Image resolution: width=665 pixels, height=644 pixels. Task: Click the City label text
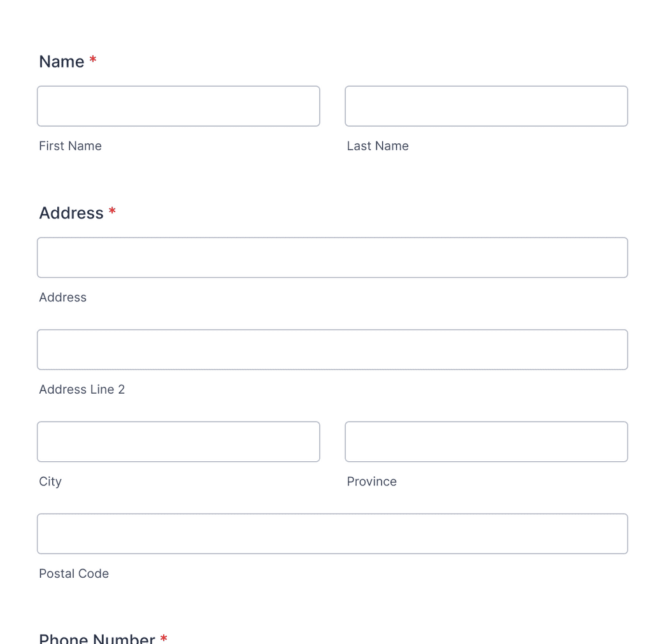[x=50, y=482]
